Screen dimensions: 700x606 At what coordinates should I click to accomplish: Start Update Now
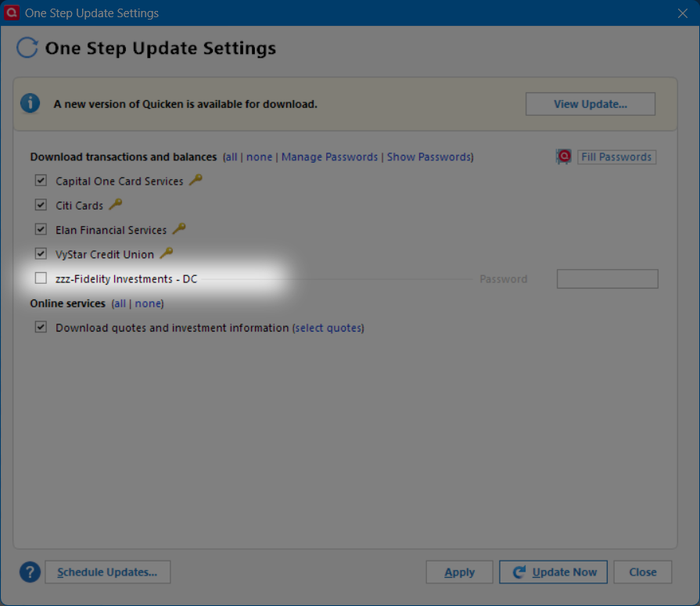[553, 572]
